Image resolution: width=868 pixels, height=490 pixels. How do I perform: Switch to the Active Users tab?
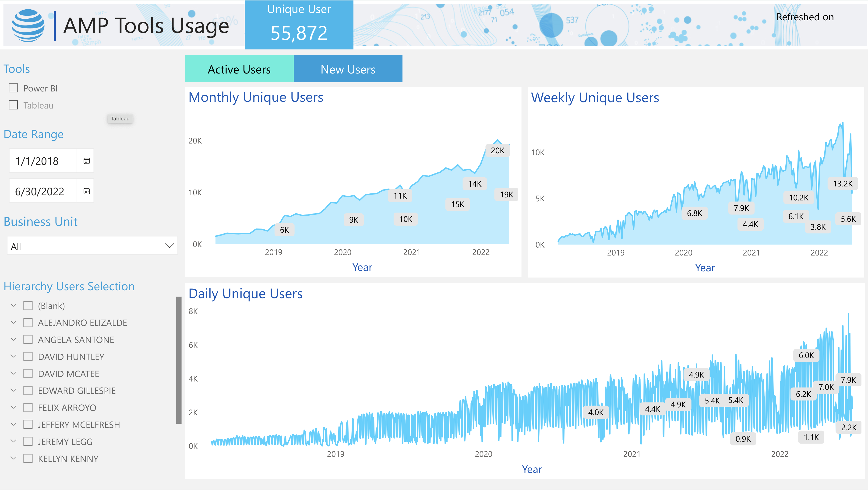click(x=239, y=69)
